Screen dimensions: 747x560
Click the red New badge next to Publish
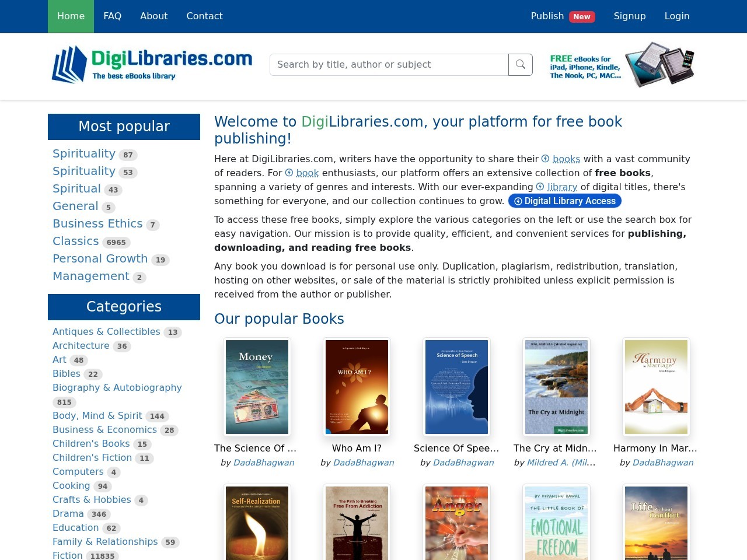click(x=582, y=16)
